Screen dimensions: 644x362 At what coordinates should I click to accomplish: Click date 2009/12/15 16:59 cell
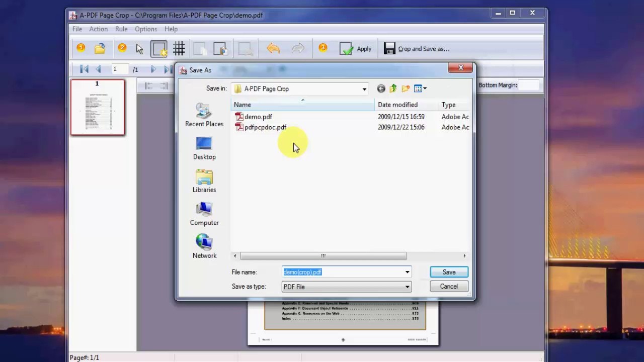coord(401,117)
